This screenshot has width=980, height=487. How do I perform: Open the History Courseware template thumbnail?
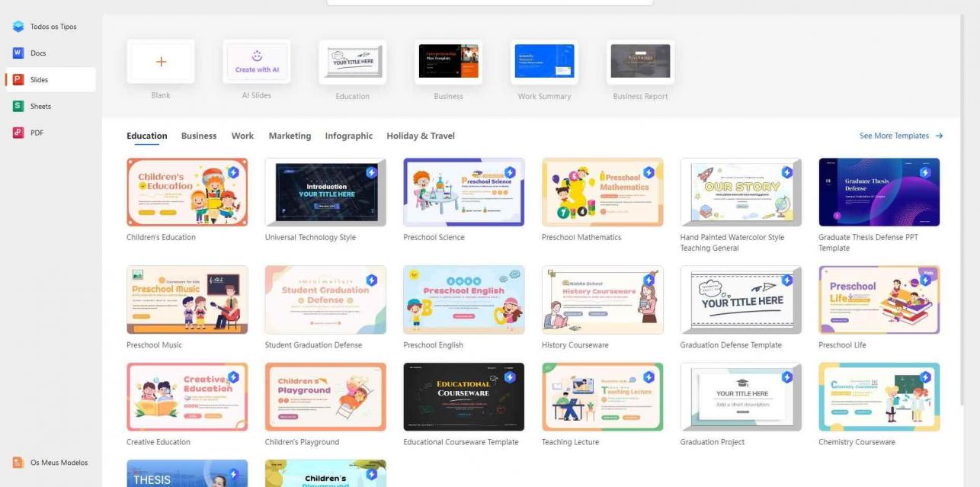603,300
